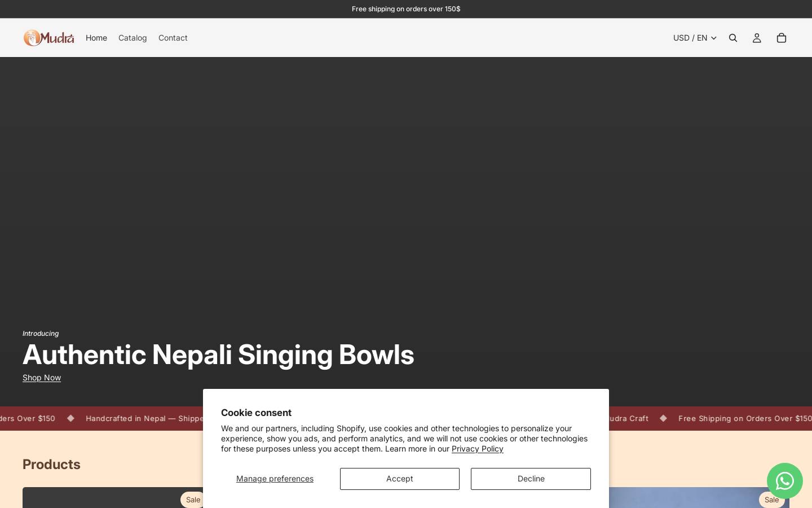This screenshot has width=812, height=508.
Task: Follow the Shop Now link
Action: (x=42, y=378)
